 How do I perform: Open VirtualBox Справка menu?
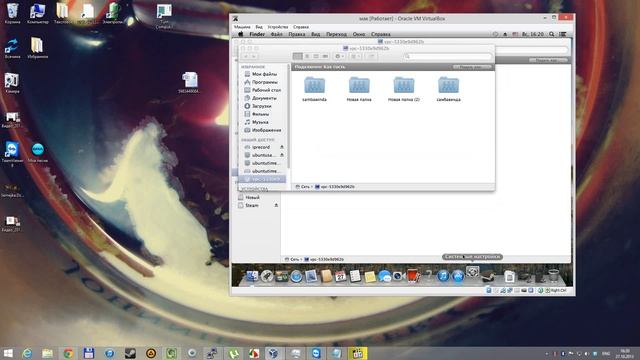coord(301,27)
